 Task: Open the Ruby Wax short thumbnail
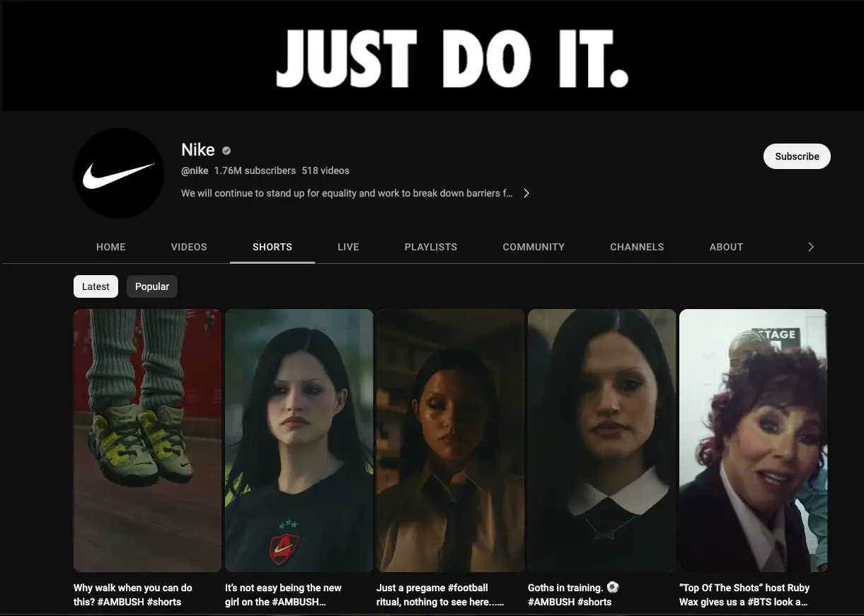754,441
